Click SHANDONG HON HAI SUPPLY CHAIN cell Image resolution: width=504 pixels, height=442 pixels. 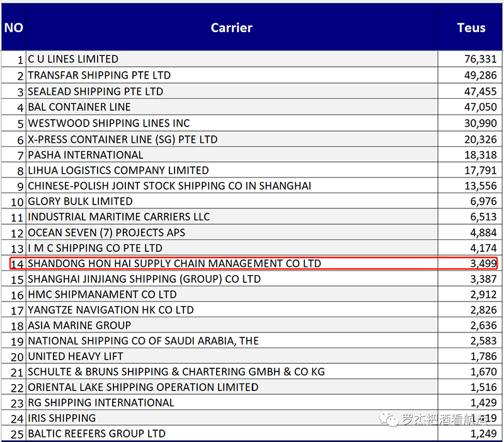pos(232,263)
